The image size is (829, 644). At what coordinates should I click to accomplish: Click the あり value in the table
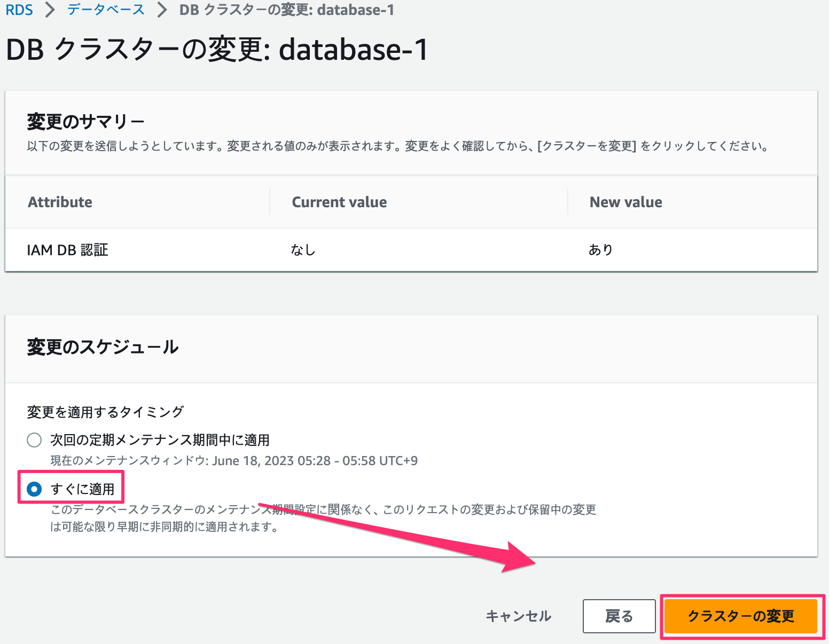601,249
